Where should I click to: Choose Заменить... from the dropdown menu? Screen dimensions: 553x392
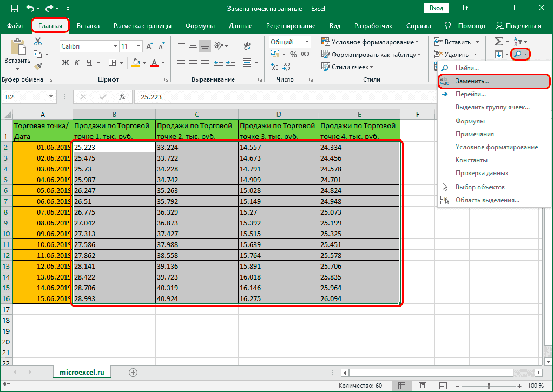(472, 81)
